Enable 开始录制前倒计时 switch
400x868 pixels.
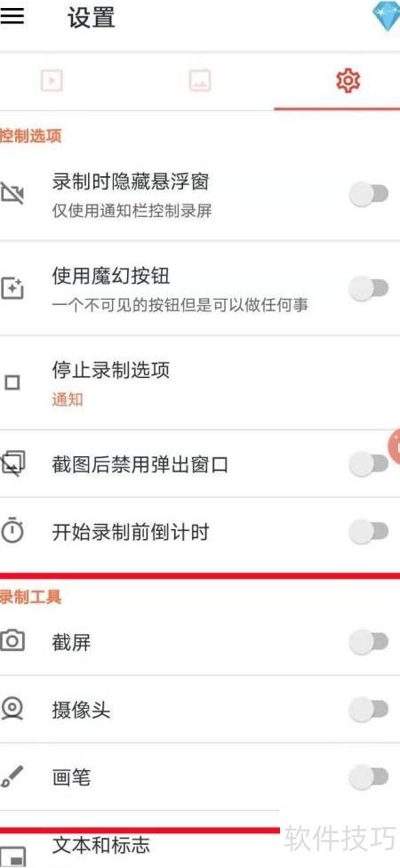coord(369,532)
